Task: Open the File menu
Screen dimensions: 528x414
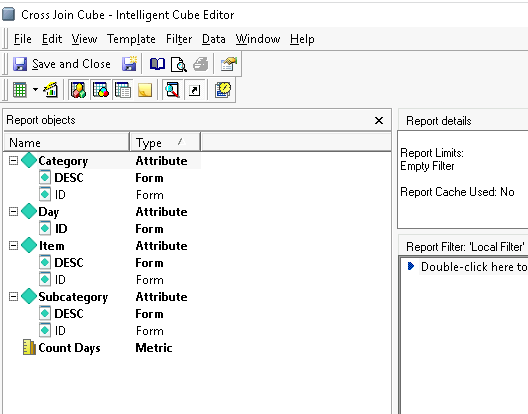Action: [x=23, y=39]
